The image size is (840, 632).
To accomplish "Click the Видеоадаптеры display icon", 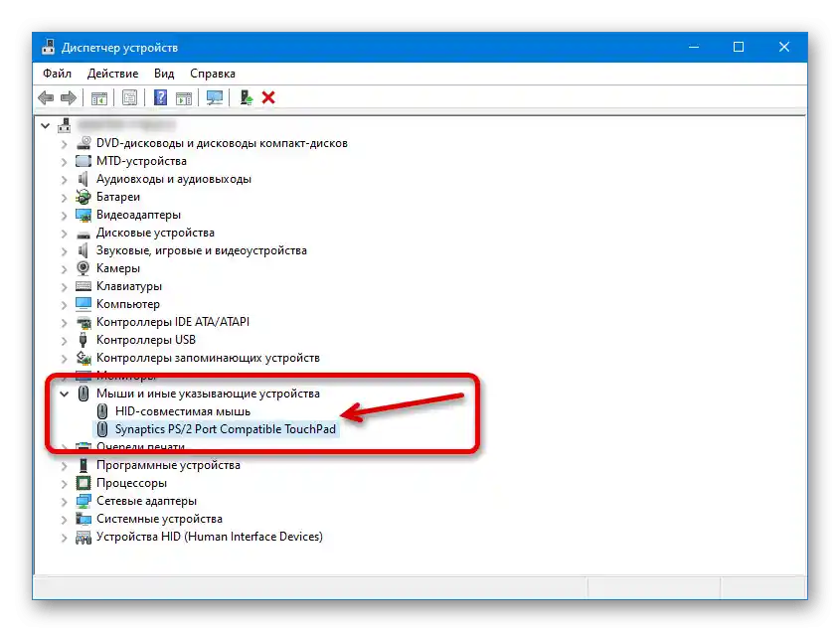I will point(84,215).
